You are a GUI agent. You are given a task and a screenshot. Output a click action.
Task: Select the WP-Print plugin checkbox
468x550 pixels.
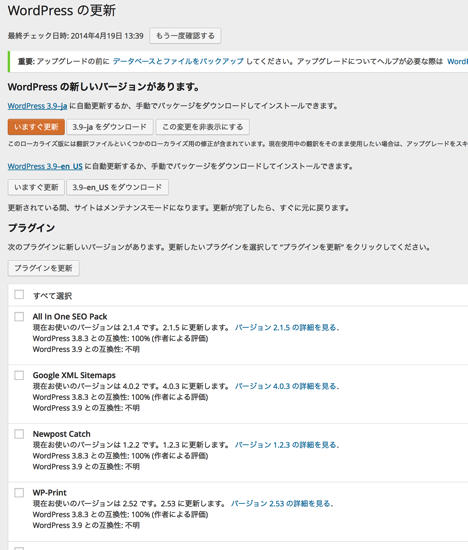[x=19, y=492]
